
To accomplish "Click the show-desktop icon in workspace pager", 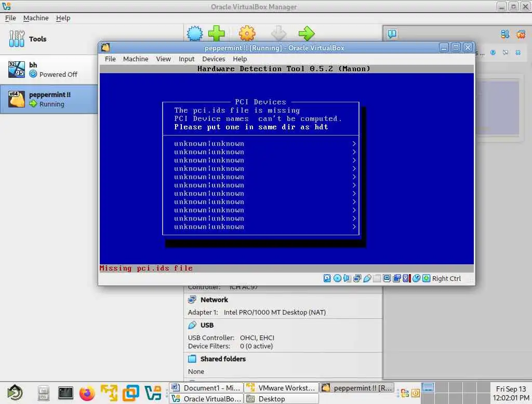I will click(x=428, y=387).
